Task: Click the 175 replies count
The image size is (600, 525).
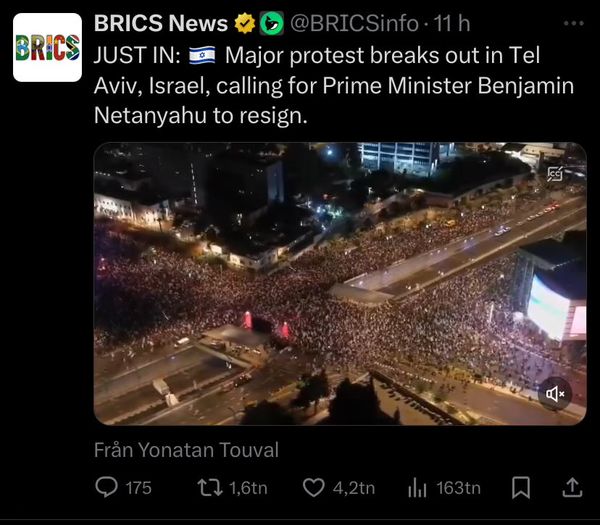Action: [139, 488]
